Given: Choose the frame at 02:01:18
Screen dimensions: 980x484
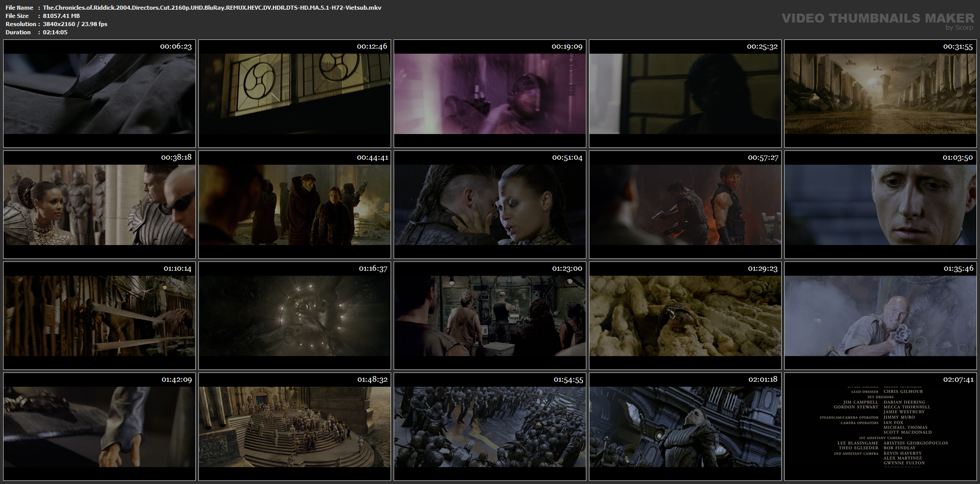Looking at the screenshot, I should [x=685, y=427].
